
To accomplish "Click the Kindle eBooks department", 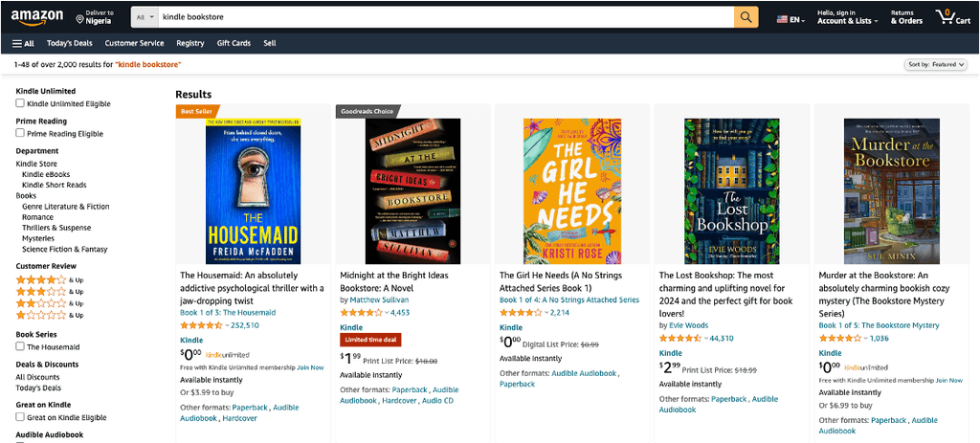I will coord(46,174).
